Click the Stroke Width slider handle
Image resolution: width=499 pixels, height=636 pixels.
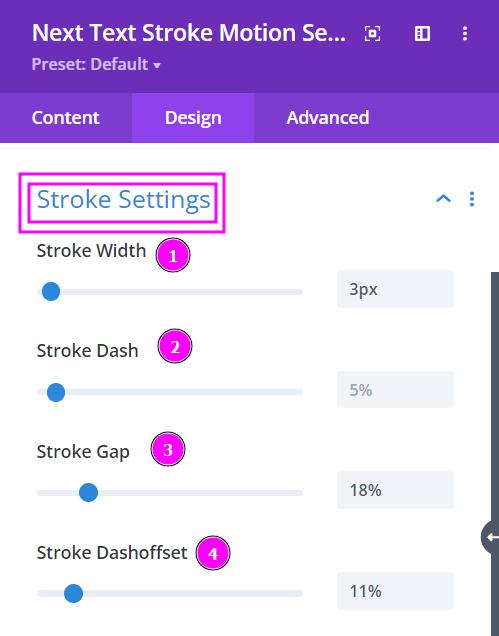coord(51,292)
